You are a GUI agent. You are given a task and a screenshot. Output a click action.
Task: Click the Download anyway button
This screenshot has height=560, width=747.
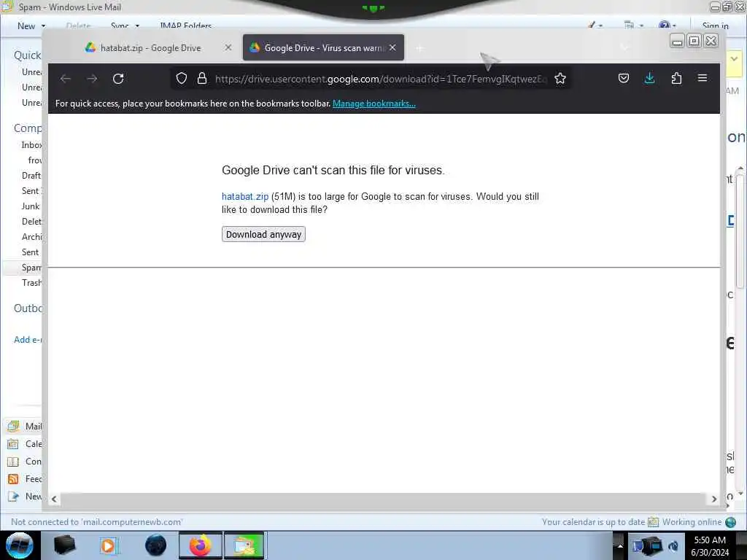[x=263, y=234]
